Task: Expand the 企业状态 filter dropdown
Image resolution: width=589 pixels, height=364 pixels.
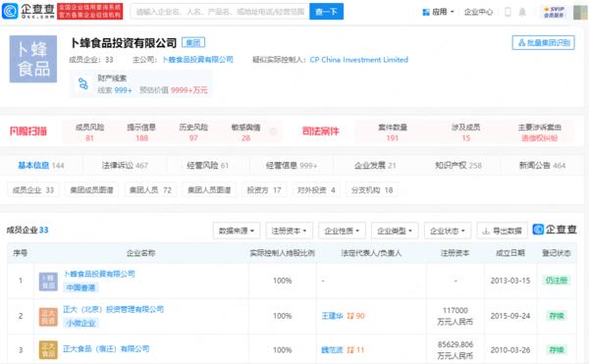Action: [448, 231]
